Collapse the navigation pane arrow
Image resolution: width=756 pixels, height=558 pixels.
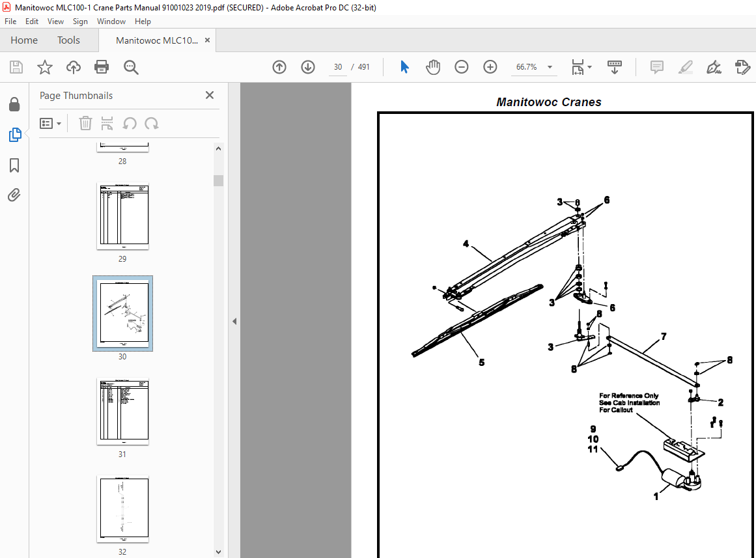tap(234, 321)
